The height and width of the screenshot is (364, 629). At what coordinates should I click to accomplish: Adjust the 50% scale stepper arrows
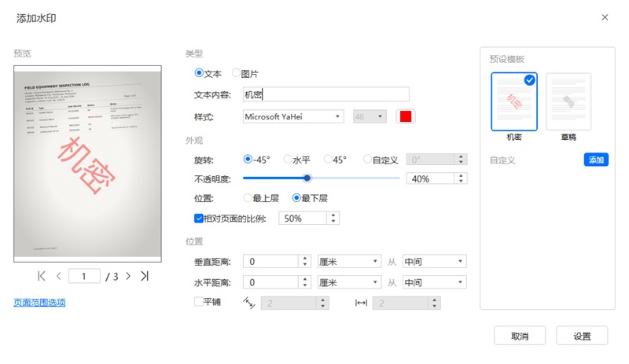(x=333, y=219)
